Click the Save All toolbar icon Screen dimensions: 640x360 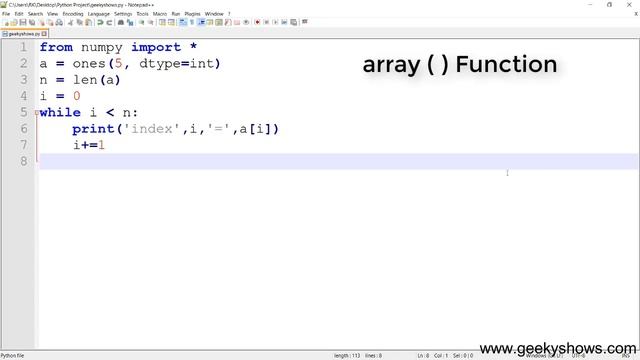tap(32, 22)
